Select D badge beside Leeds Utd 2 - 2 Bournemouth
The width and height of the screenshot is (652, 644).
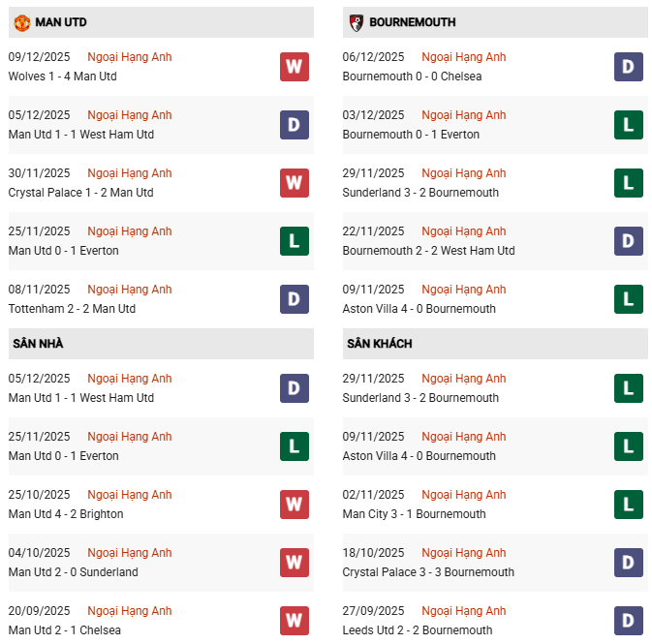coord(629,621)
